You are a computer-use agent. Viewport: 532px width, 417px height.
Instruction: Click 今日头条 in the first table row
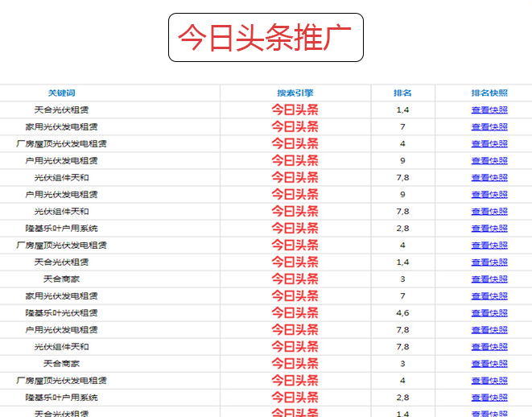tap(295, 110)
